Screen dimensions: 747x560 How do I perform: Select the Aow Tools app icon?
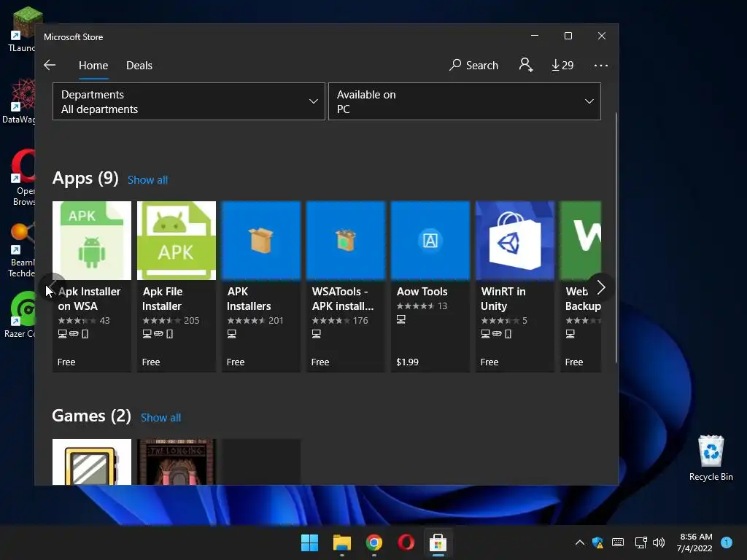430,241
